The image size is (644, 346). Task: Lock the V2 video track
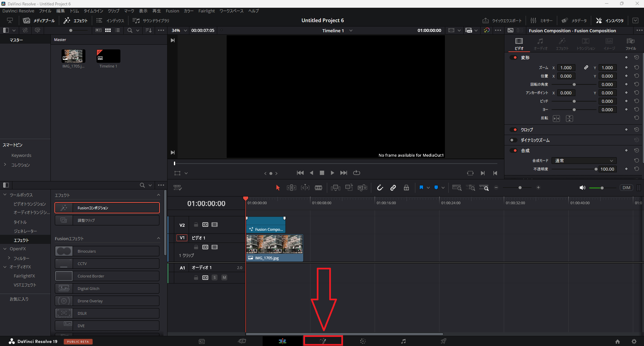196,225
